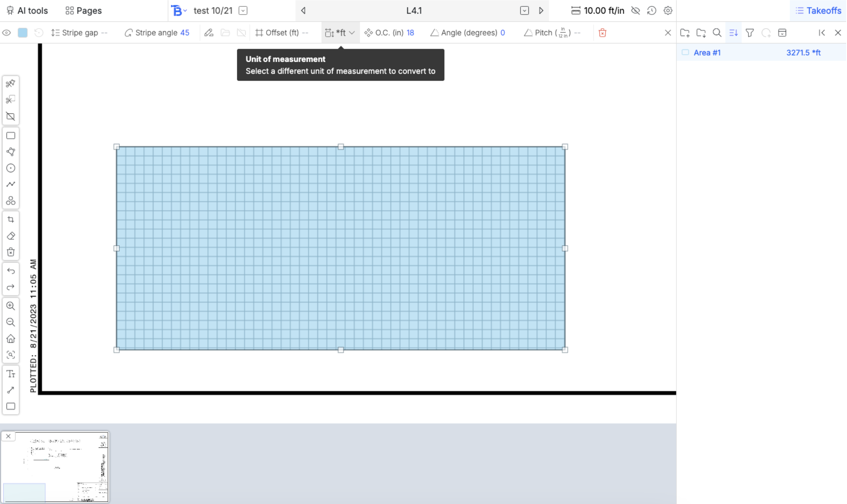
Task: Open the *ft unit of measurement dropdown
Action: pyautogui.click(x=340, y=33)
